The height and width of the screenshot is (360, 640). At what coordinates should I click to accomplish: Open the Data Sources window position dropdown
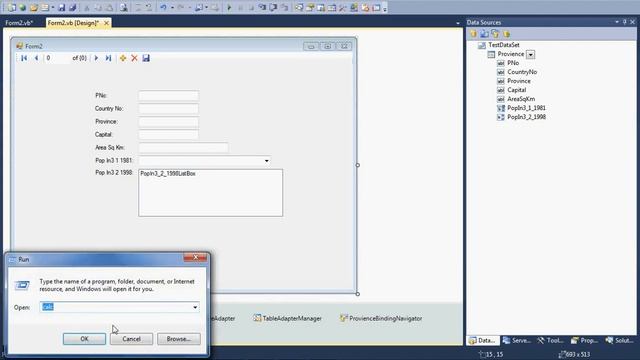616,22
